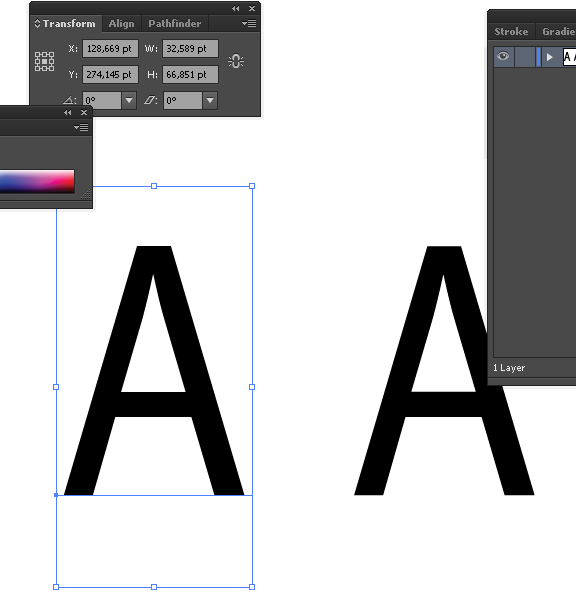Screen dimensions: 576x600
Task: Click the top-right bounding box handle
Action: (x=252, y=186)
